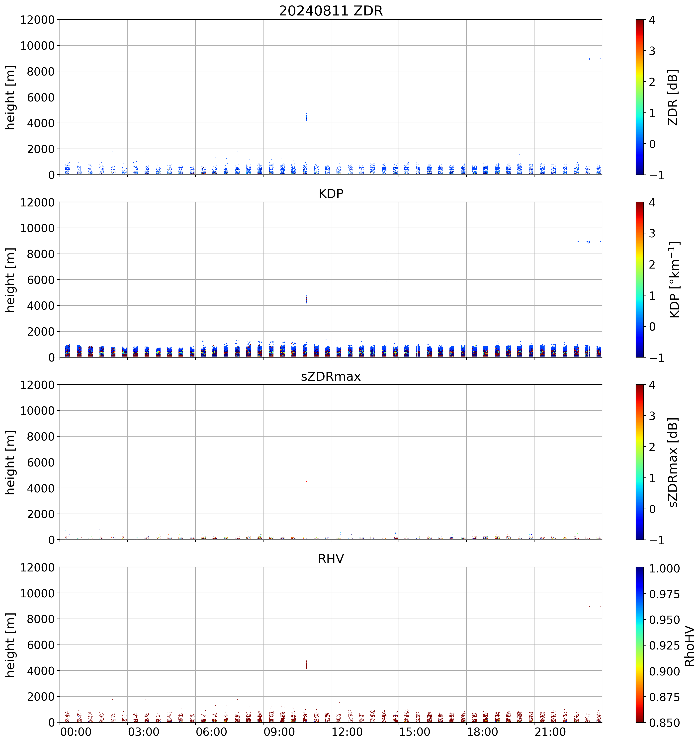Click the 03:00 time axis label

pos(144,732)
